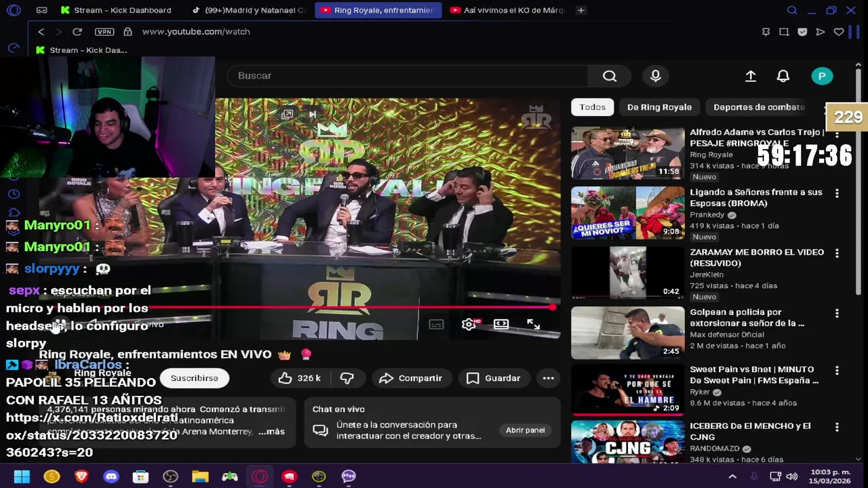Share the video with Compartir
The image size is (868, 488).
click(x=410, y=378)
